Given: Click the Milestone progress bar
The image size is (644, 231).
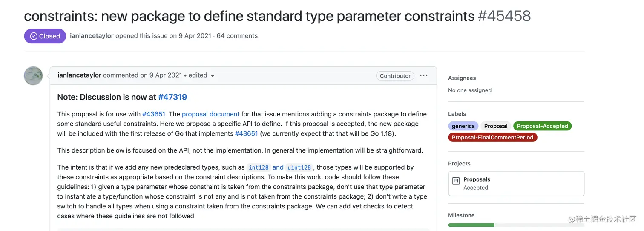Looking at the screenshot, I should point(516,225).
